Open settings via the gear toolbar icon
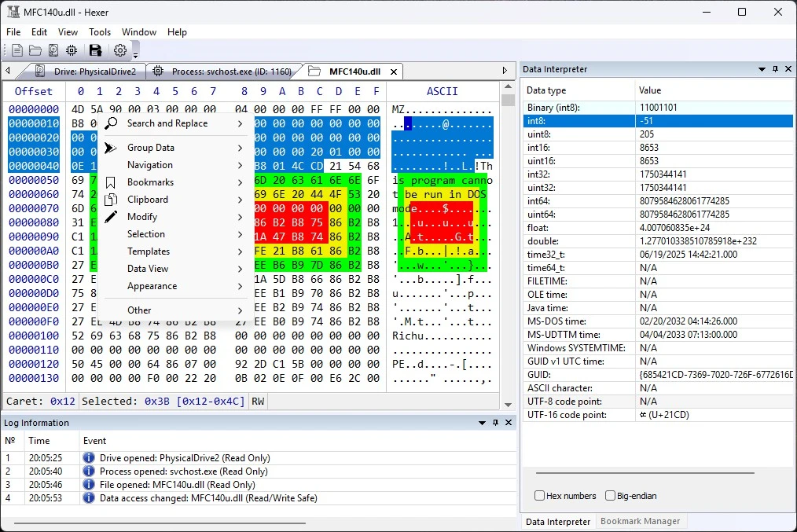The width and height of the screenshot is (797, 532). click(120, 50)
